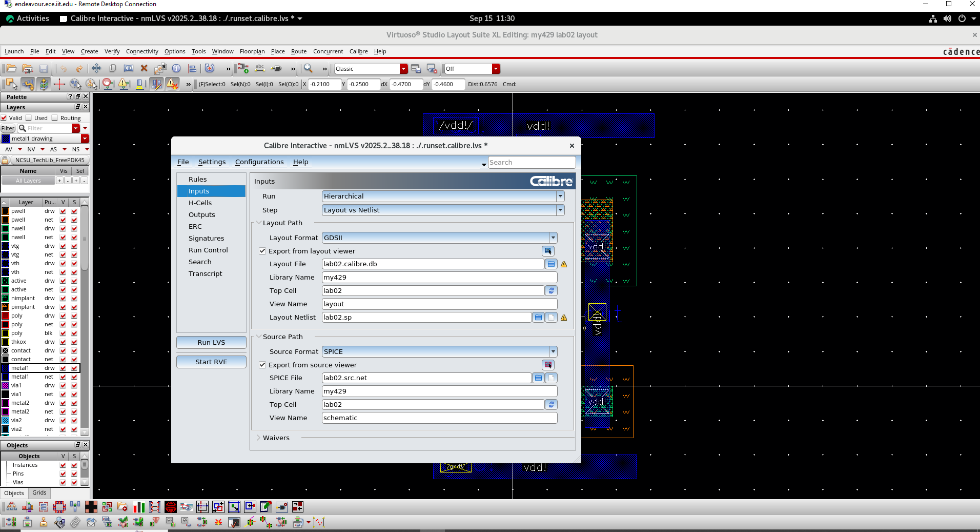Click the chain link icon in bottom toolbar
The width and height of the screenshot is (980, 532).
click(75, 522)
